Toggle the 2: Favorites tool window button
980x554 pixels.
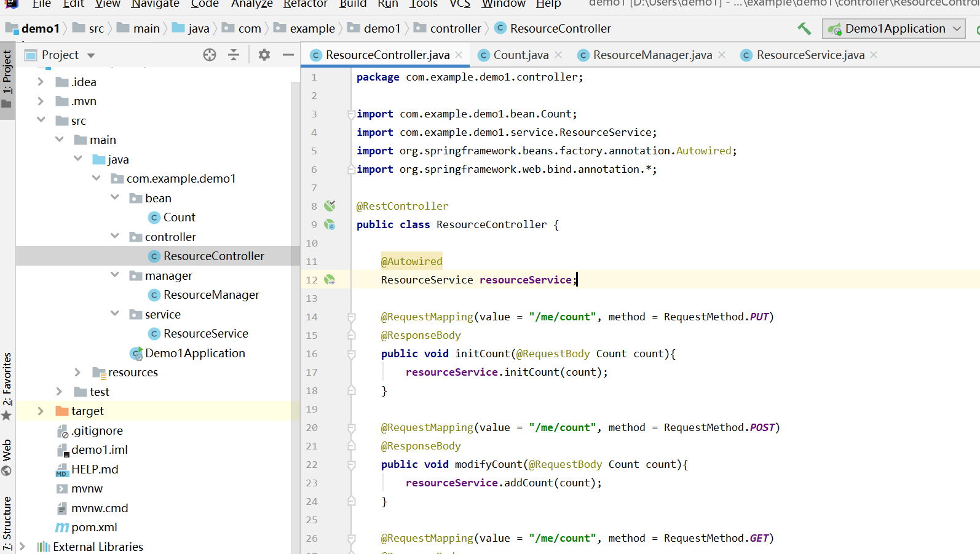point(7,386)
